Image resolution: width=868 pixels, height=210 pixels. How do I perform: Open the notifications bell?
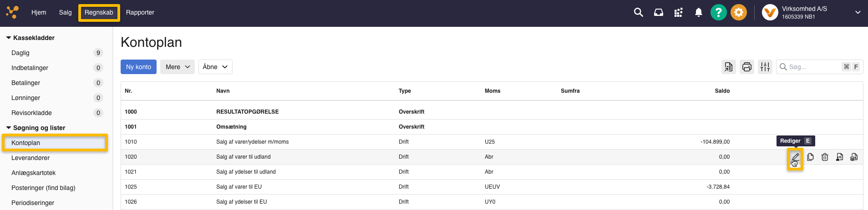coord(698,13)
